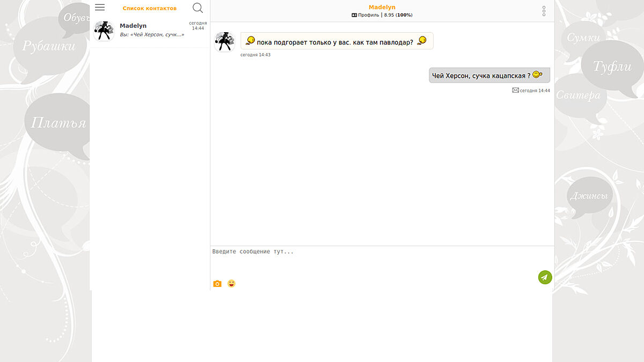Click the search magnifier icon
Viewport: 644px width, 362px height.
point(197,8)
